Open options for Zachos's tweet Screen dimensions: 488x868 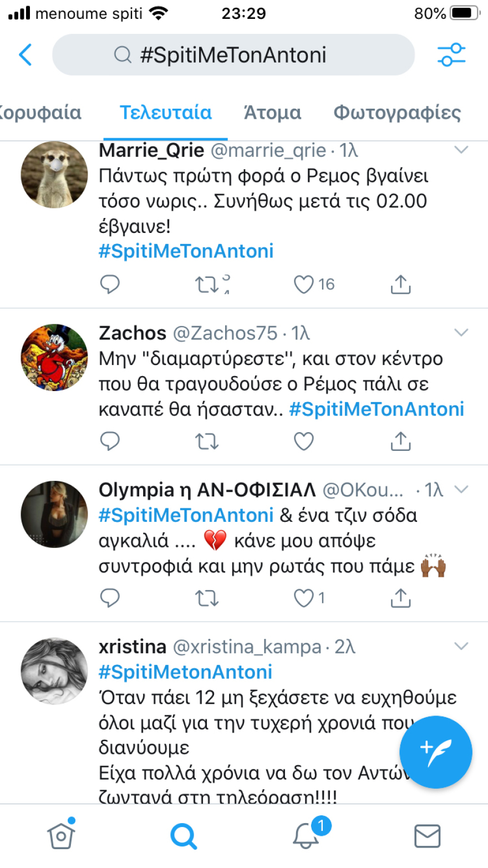[460, 332]
